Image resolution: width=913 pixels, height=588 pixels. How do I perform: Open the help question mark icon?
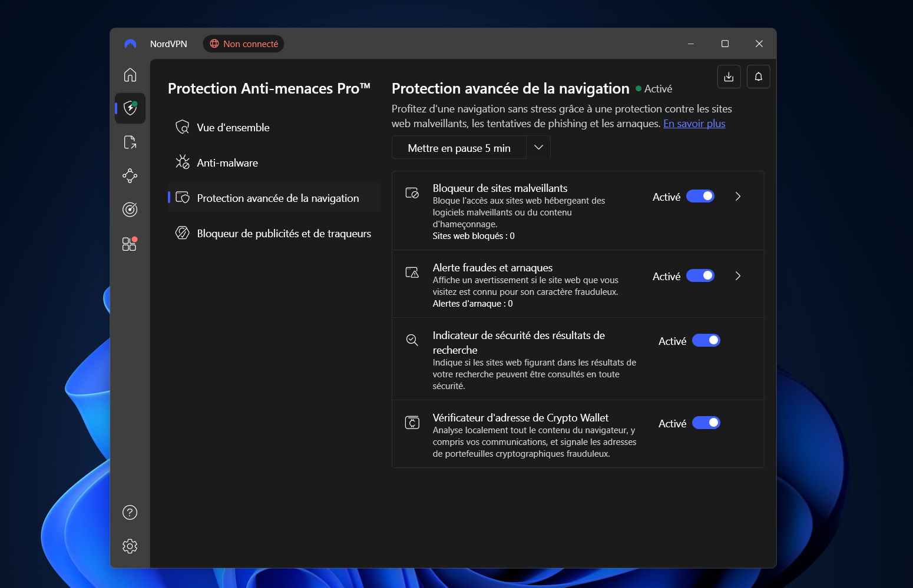130,513
